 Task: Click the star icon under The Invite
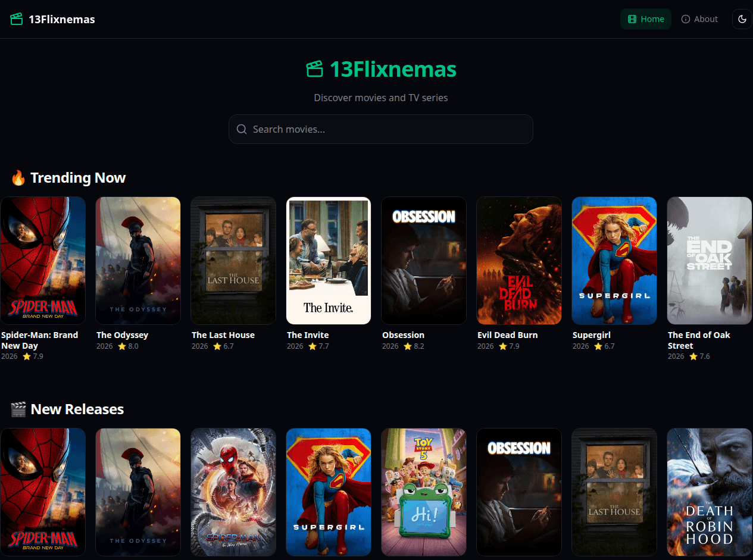coord(313,346)
